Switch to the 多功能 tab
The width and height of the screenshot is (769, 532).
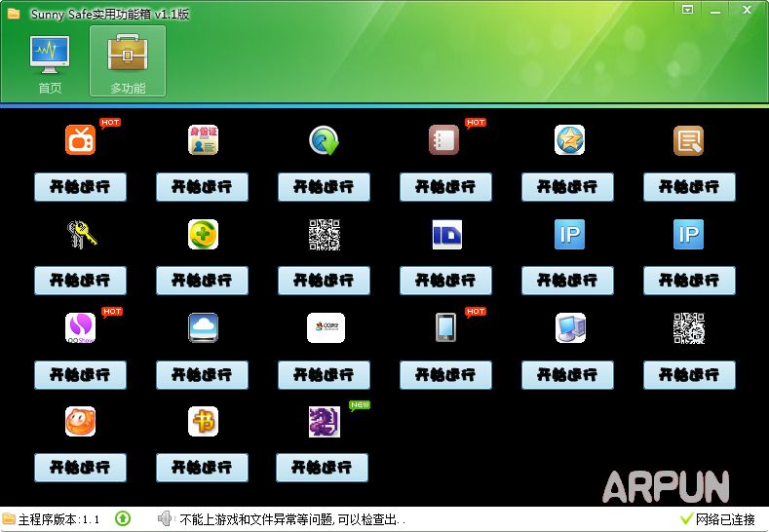pos(128,61)
